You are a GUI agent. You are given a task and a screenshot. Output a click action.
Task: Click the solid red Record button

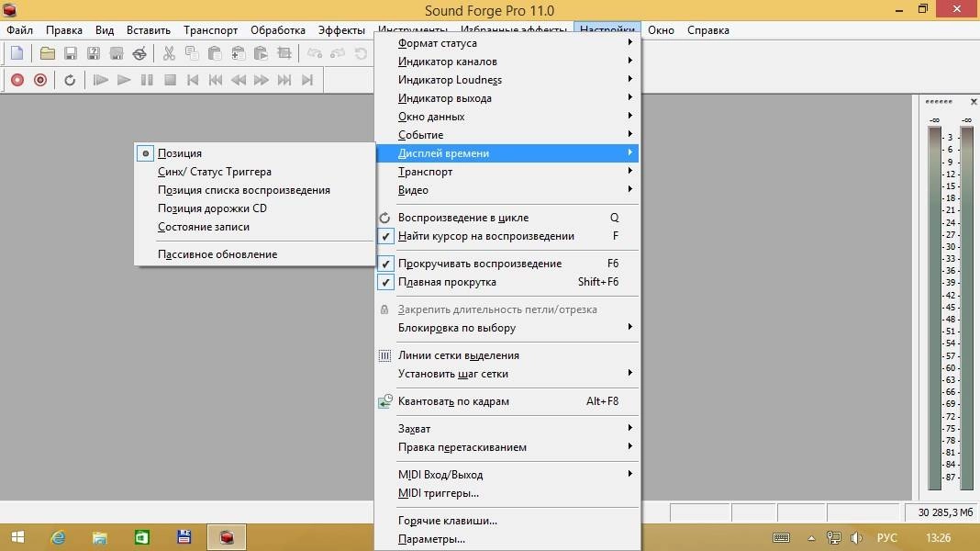point(17,80)
